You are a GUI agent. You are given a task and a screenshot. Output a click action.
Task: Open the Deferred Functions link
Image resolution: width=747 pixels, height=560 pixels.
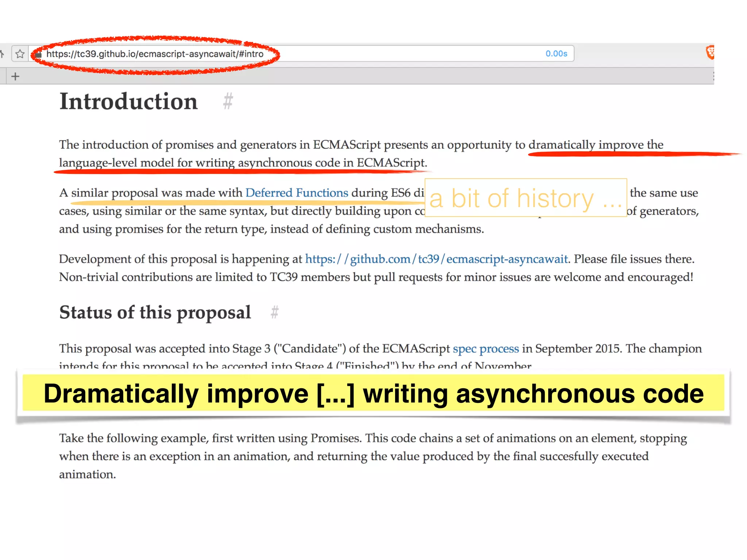pyautogui.click(x=297, y=192)
